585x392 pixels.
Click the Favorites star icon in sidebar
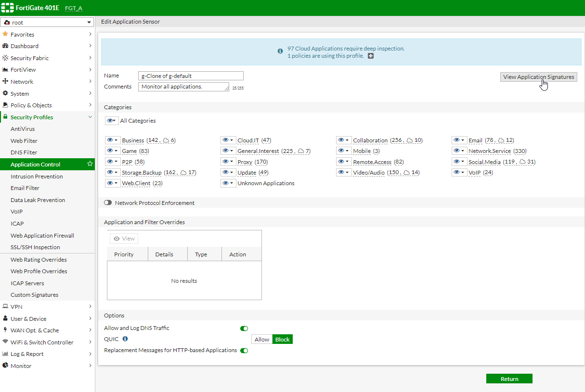[5, 34]
